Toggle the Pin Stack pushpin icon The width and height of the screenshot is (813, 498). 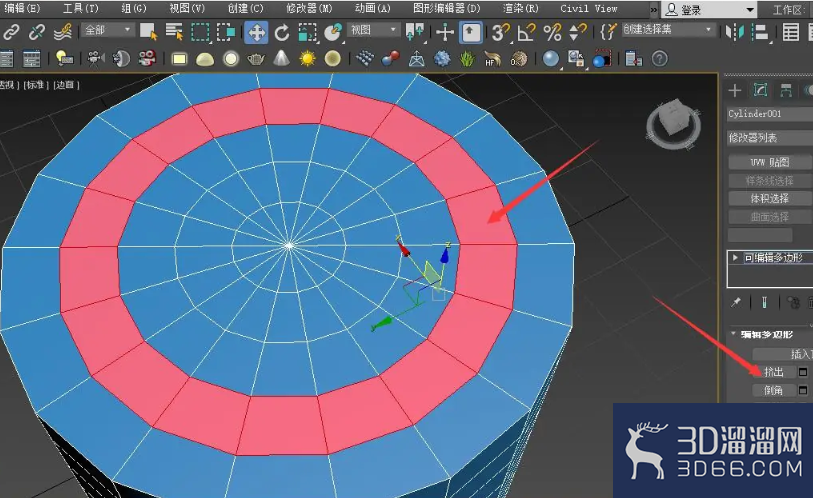click(736, 302)
